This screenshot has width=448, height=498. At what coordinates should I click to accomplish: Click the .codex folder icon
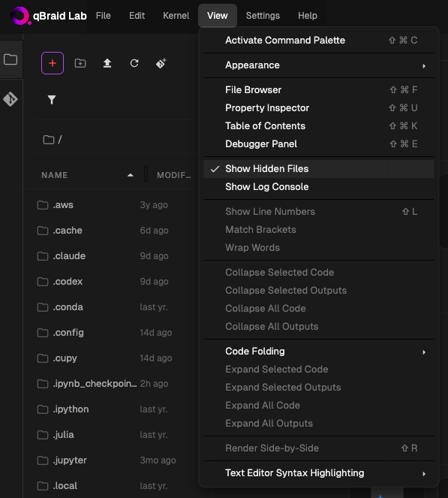coord(43,282)
